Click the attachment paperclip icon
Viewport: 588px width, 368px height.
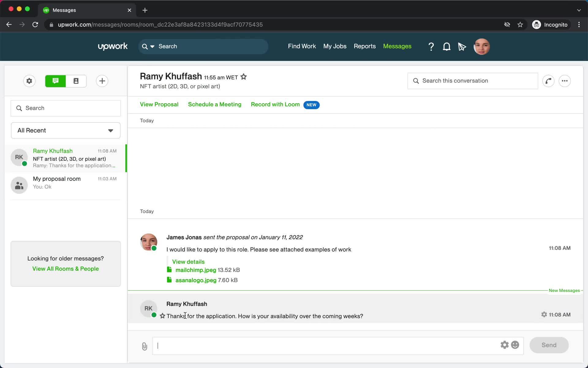pyautogui.click(x=144, y=346)
